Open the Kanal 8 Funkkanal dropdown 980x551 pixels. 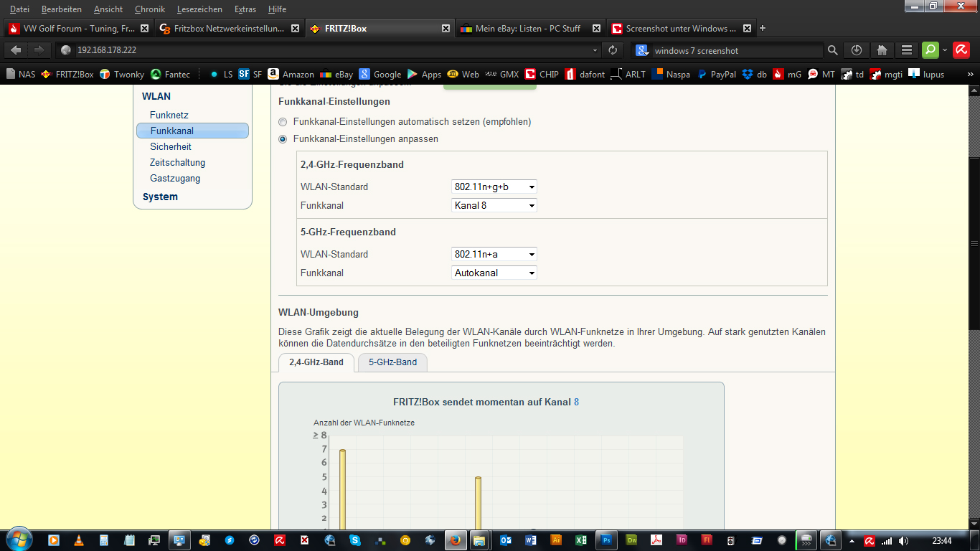click(x=494, y=205)
